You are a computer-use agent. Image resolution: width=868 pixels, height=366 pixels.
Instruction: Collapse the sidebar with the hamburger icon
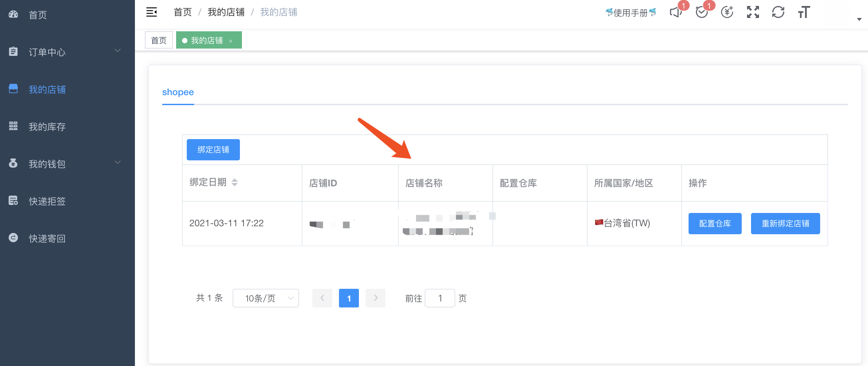151,12
